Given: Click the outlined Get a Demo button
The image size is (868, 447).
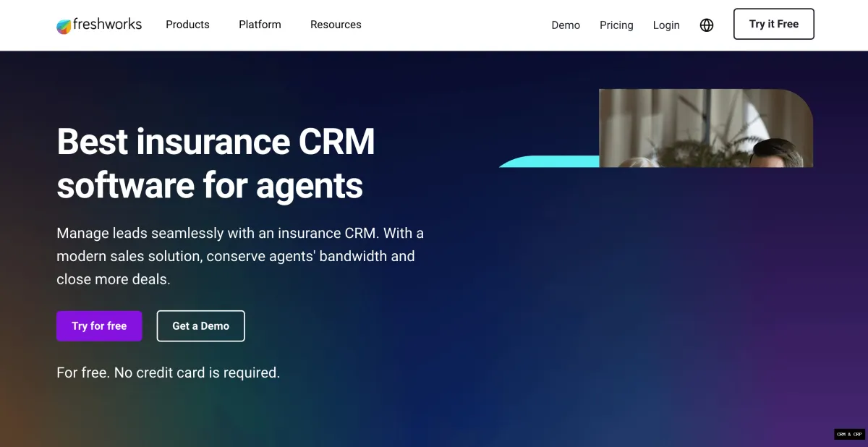Looking at the screenshot, I should pos(200,325).
